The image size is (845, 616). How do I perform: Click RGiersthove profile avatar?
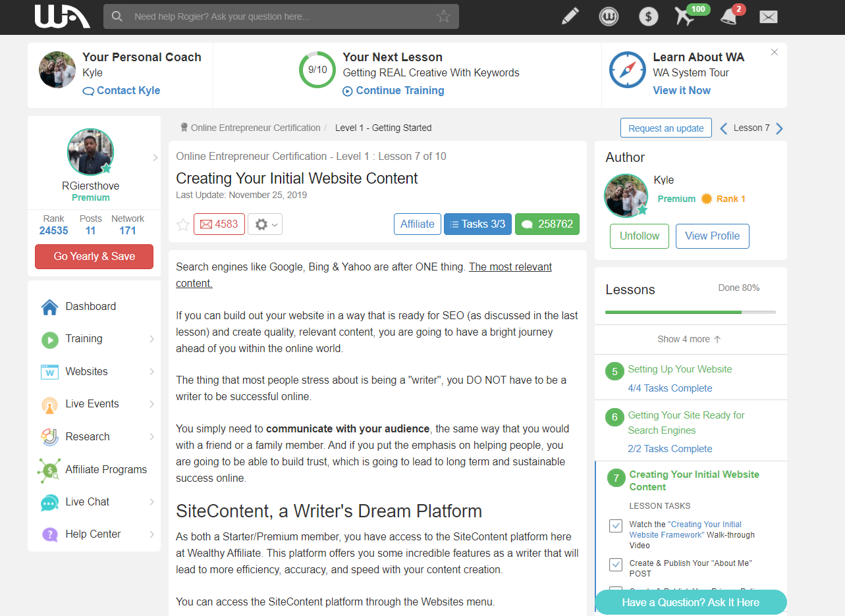(91, 152)
